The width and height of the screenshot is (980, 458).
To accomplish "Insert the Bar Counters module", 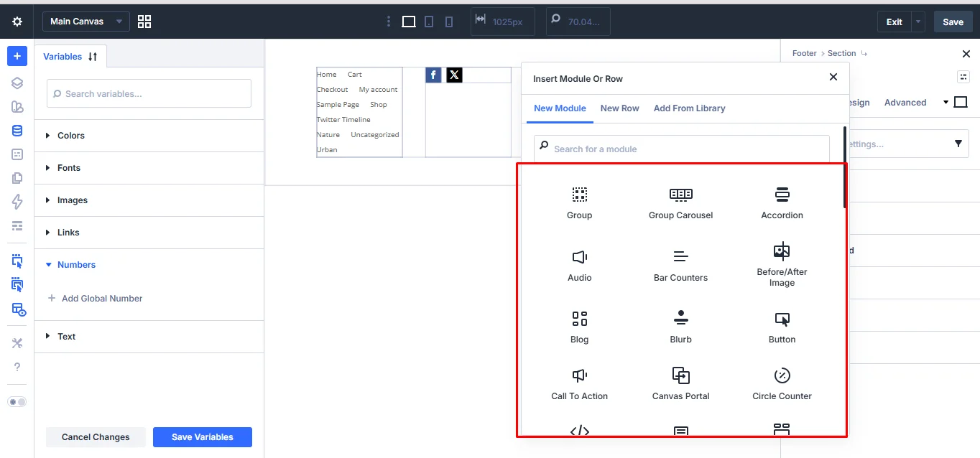I will click(681, 266).
